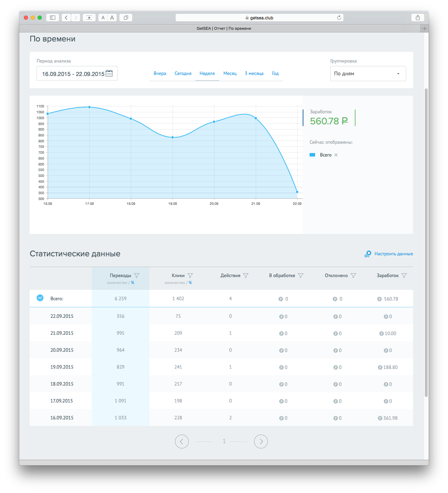Image resolution: width=448 pixels, height=493 pixels.
Task: Open the Группировка По дням dropdown
Action: (x=368, y=74)
